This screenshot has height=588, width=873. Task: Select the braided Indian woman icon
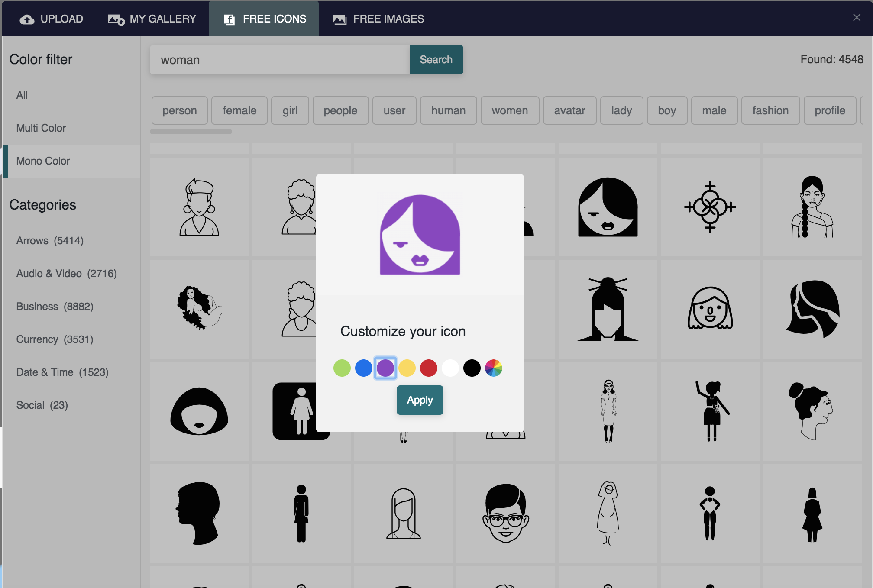click(812, 207)
